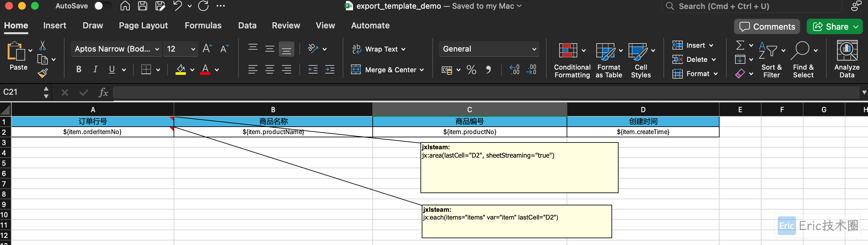Viewport: 868px width, 245px height.
Task: Click Delete cells button
Action: click(x=693, y=60)
